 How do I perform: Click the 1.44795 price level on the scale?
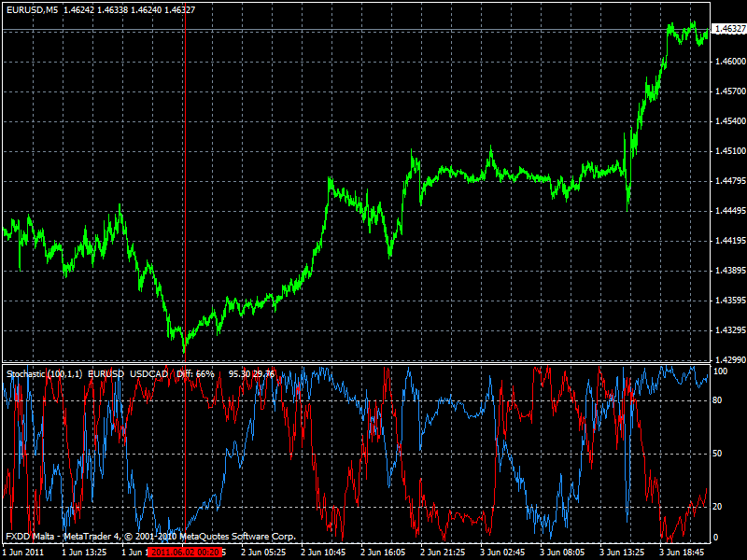point(728,181)
